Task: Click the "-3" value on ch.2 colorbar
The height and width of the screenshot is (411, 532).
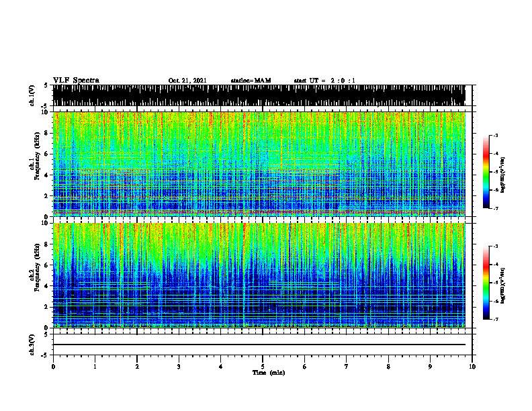Action: coord(495,246)
